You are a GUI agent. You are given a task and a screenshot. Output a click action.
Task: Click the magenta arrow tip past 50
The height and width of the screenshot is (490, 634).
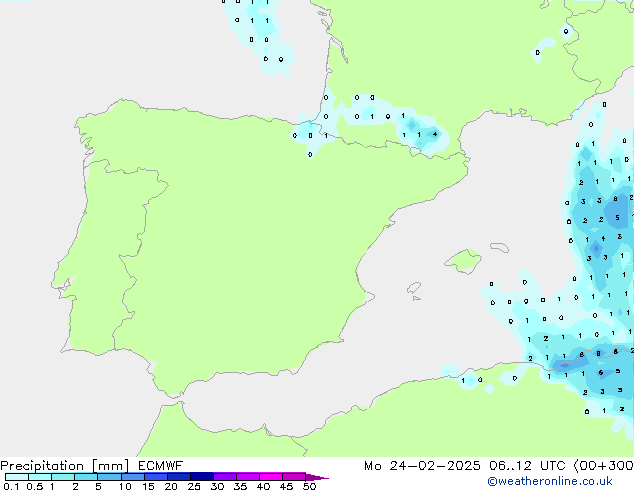pyautogui.click(x=320, y=478)
